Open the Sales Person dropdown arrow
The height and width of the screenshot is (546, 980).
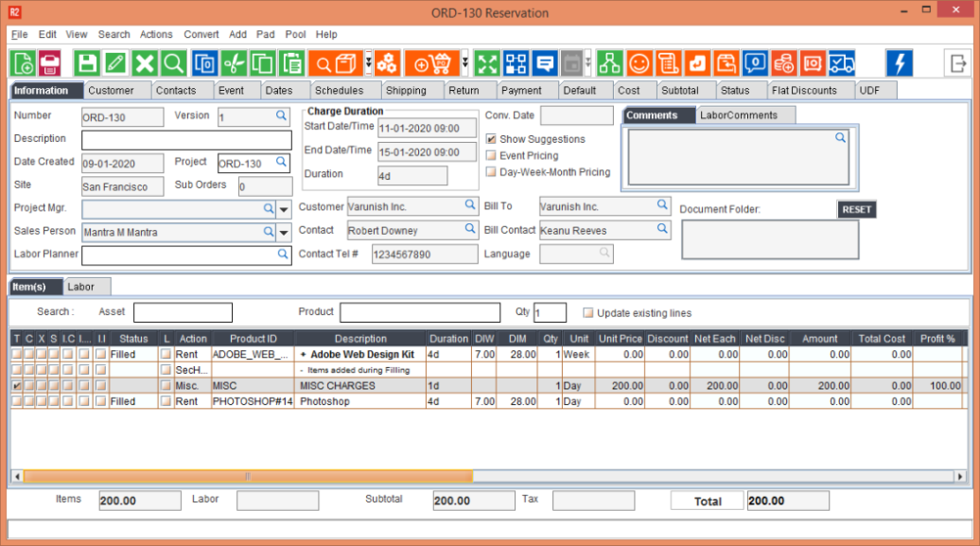[283, 232]
